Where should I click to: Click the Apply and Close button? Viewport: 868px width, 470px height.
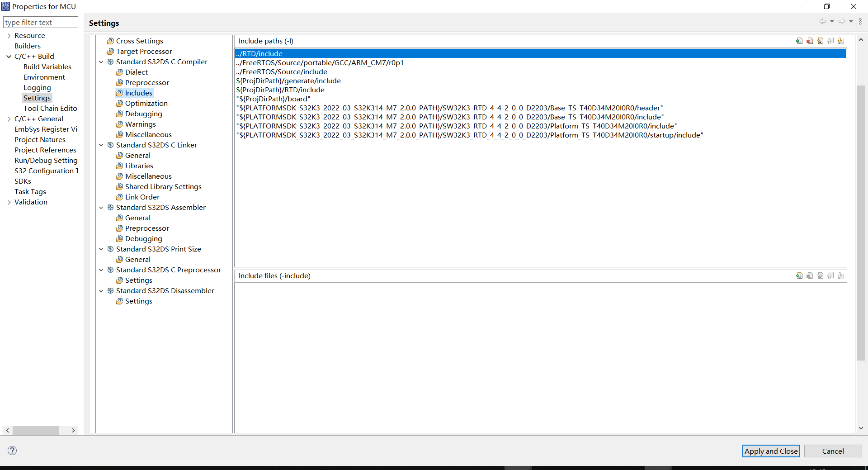pos(770,451)
